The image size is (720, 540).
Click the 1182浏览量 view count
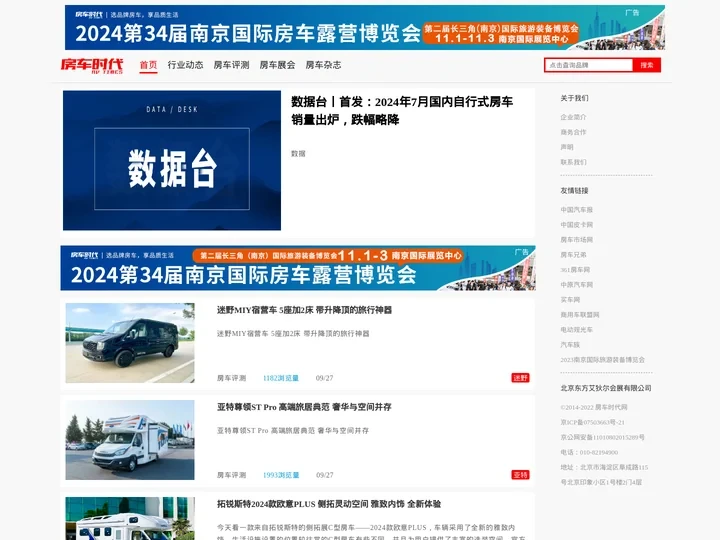(x=281, y=378)
